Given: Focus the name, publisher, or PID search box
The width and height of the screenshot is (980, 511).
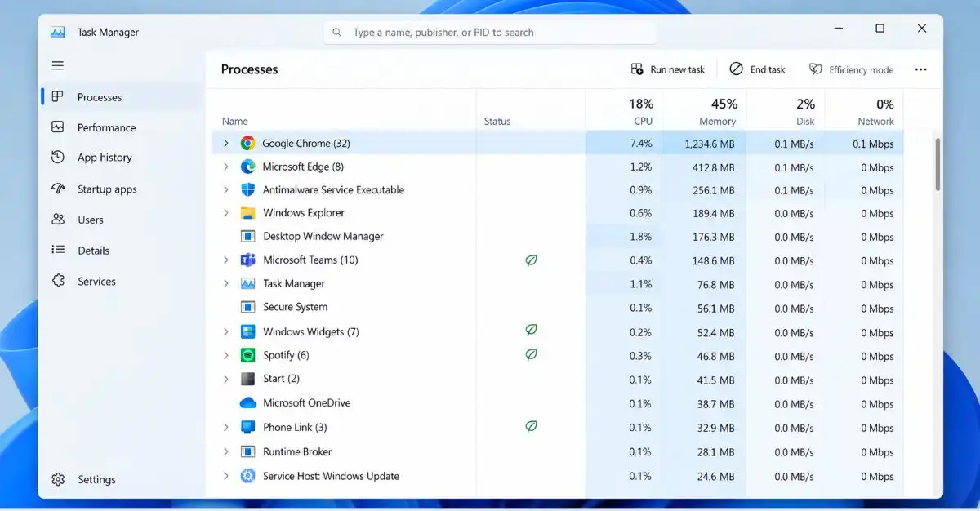Looking at the screenshot, I should pyautogui.click(x=490, y=33).
